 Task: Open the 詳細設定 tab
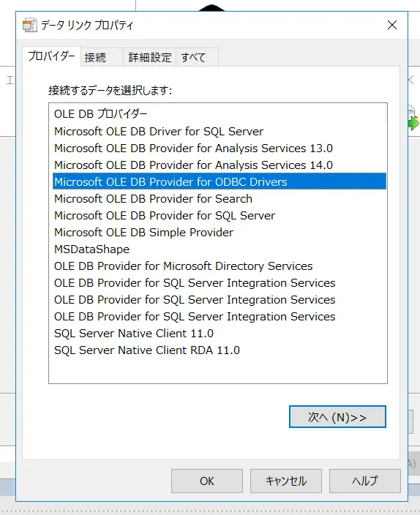pyautogui.click(x=149, y=58)
